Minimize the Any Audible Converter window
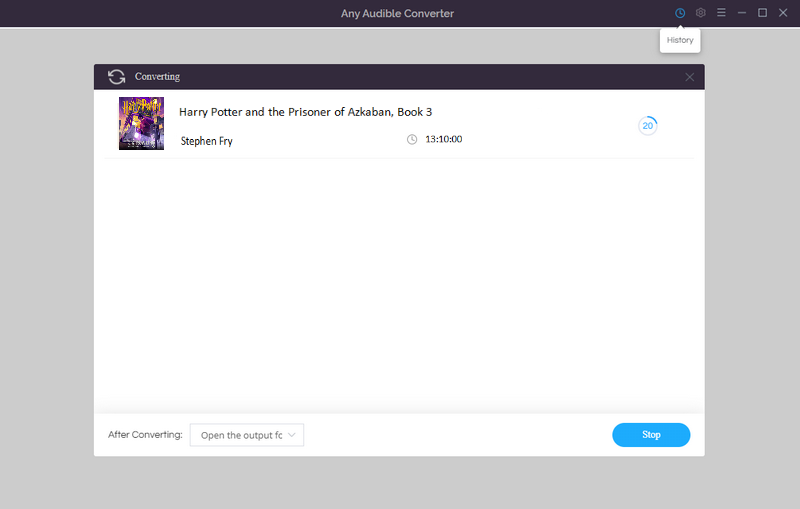Viewport: 800px width, 509px height. (x=742, y=13)
